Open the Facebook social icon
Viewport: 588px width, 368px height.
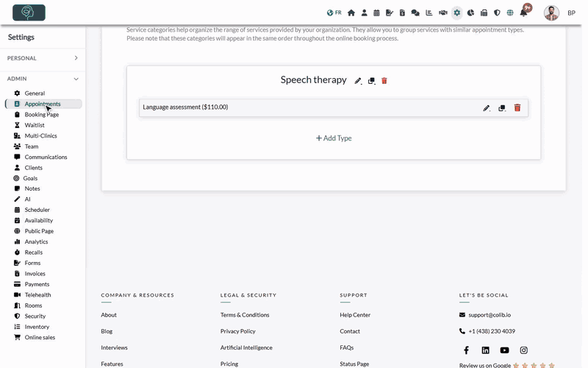coord(466,350)
